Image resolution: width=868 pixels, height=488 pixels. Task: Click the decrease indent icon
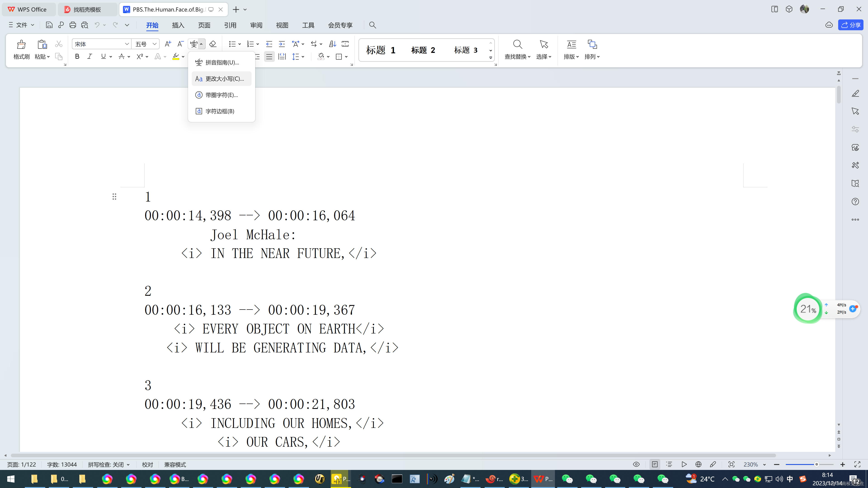click(x=269, y=44)
